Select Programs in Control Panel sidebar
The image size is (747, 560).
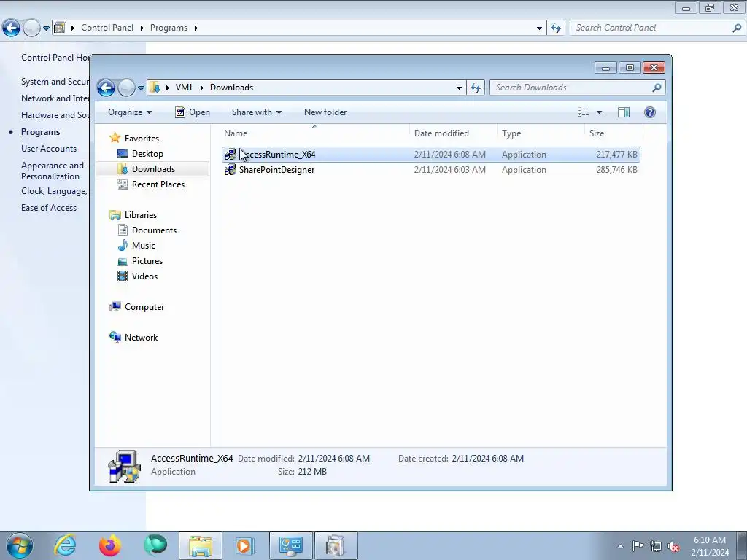pos(41,132)
